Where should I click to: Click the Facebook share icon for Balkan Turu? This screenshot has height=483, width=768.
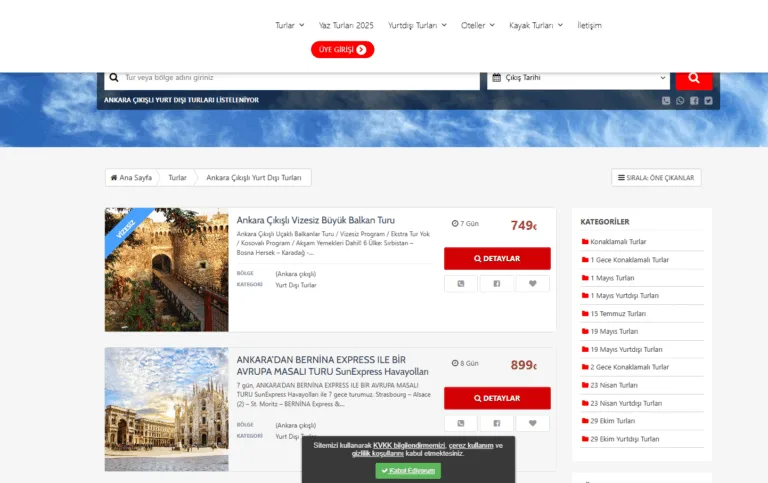pos(497,284)
